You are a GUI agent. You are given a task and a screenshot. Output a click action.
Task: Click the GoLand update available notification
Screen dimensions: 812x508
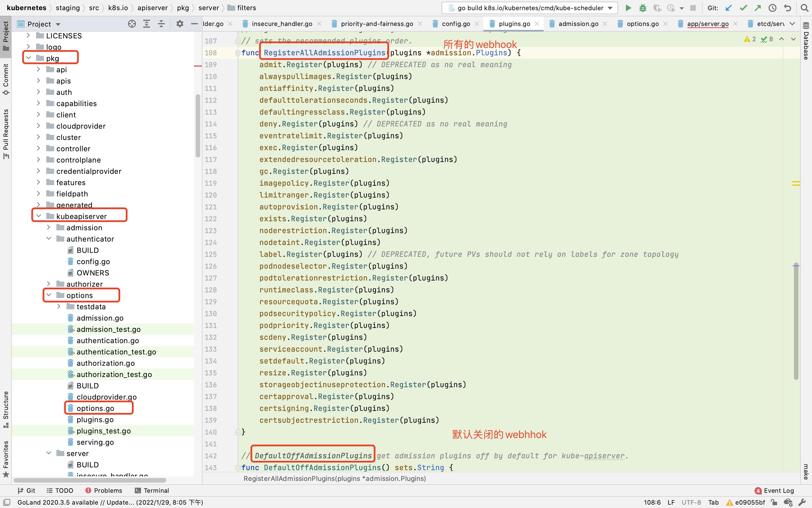pos(110,502)
